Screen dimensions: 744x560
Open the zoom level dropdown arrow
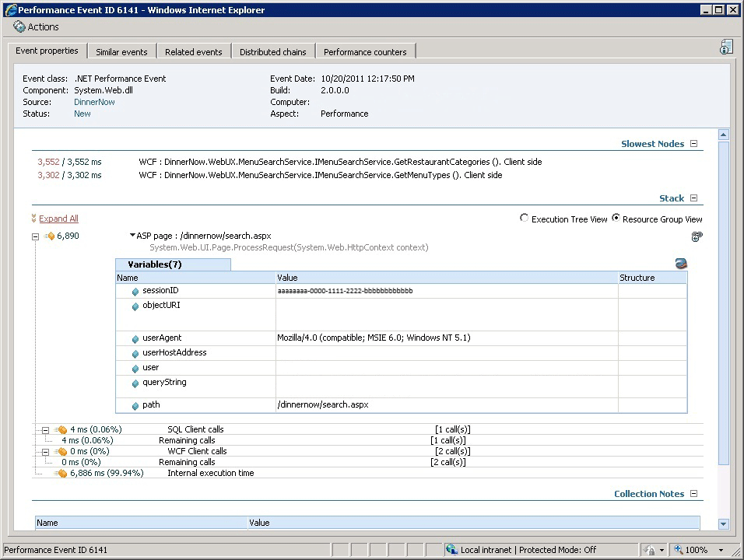click(x=721, y=550)
